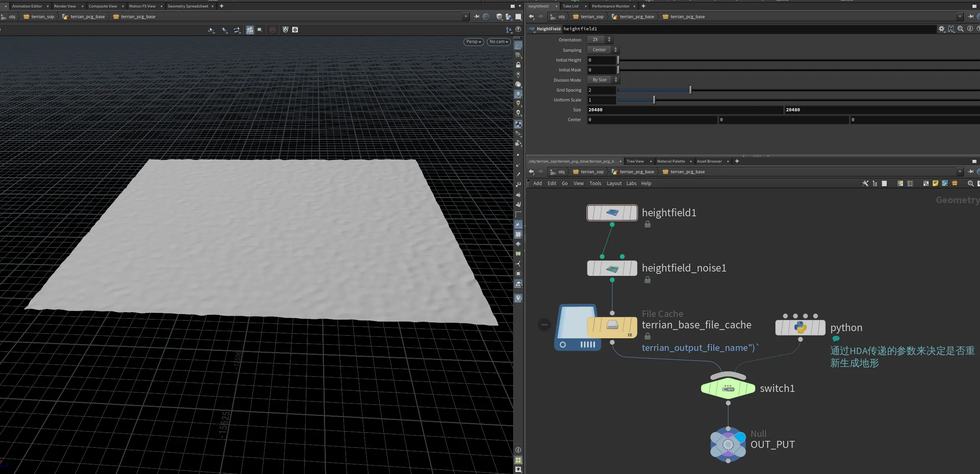
Task: Click the subnet box icon in network toolbar
Action: pyautogui.click(x=955, y=184)
